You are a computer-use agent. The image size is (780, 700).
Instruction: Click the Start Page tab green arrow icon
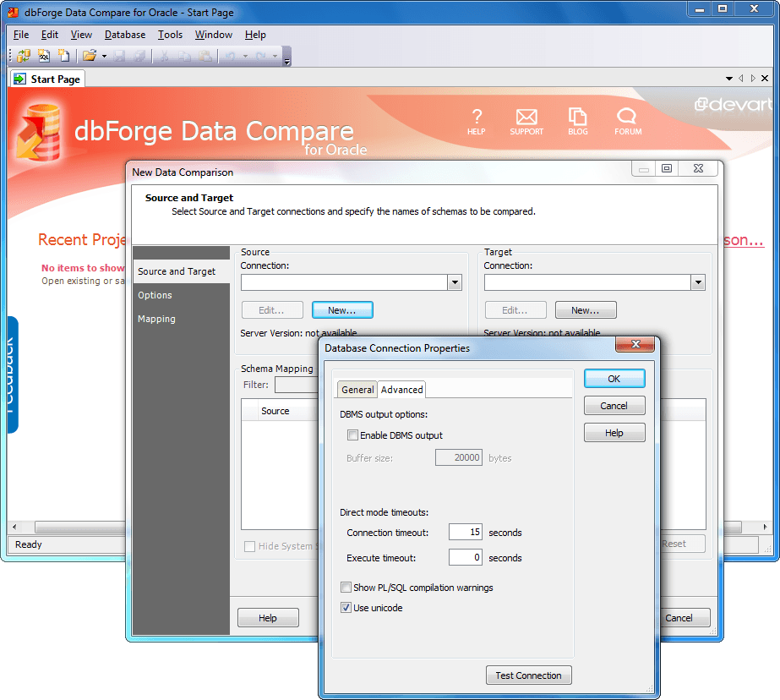[x=20, y=79]
